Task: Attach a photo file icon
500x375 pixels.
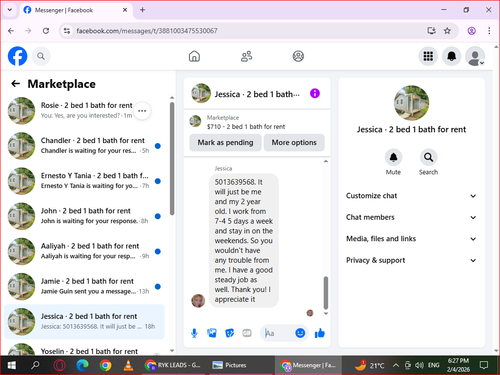Action: tap(212, 333)
